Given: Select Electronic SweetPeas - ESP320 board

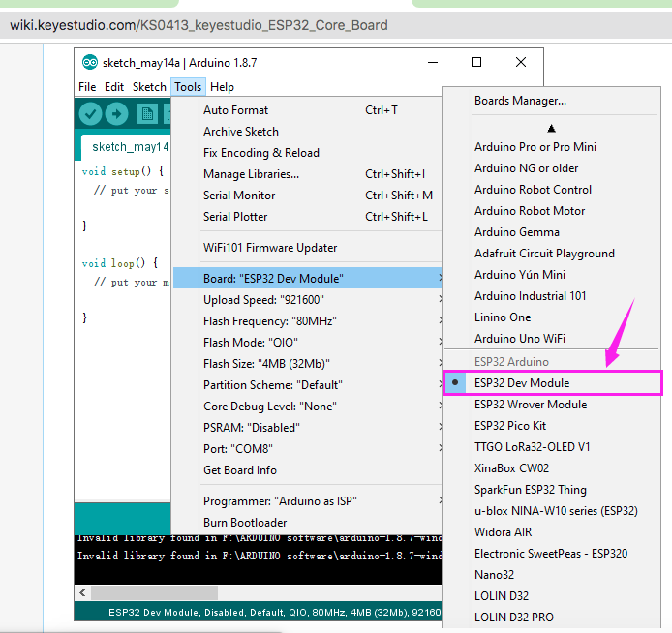Looking at the screenshot, I should click(x=553, y=554).
